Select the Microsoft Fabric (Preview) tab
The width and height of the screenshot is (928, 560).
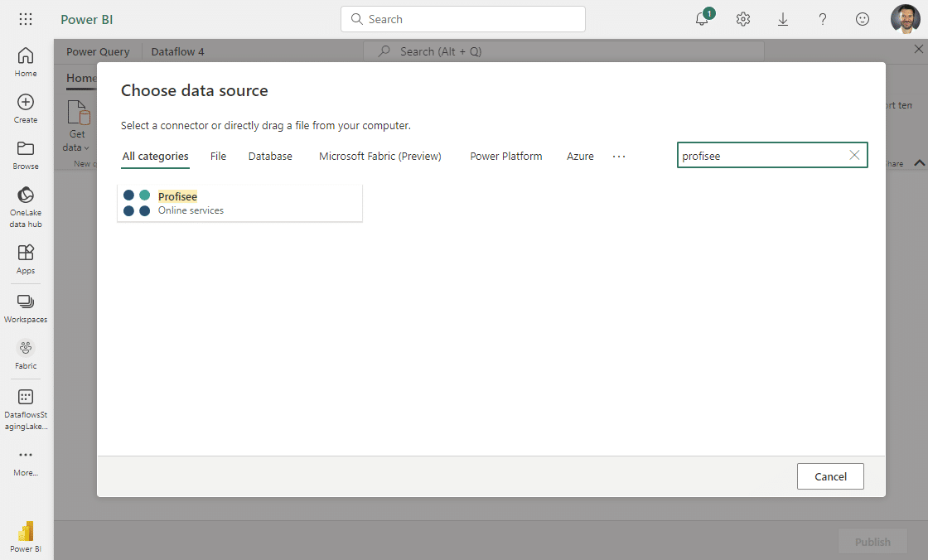pyautogui.click(x=380, y=157)
